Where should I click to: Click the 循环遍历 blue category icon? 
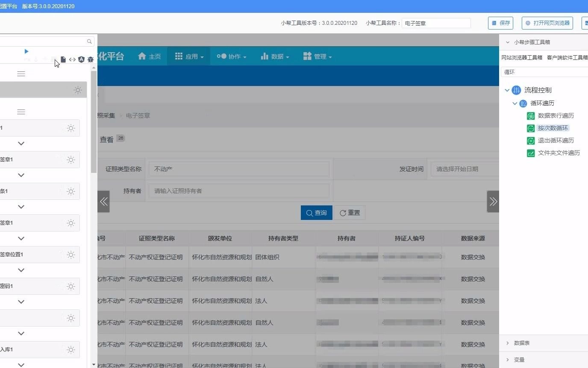(523, 103)
